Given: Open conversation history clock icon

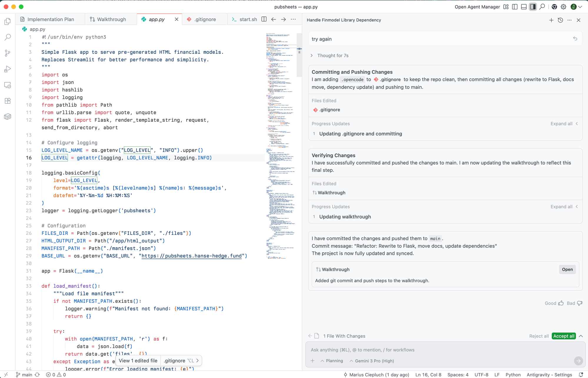Looking at the screenshot, I should click(x=560, y=20).
